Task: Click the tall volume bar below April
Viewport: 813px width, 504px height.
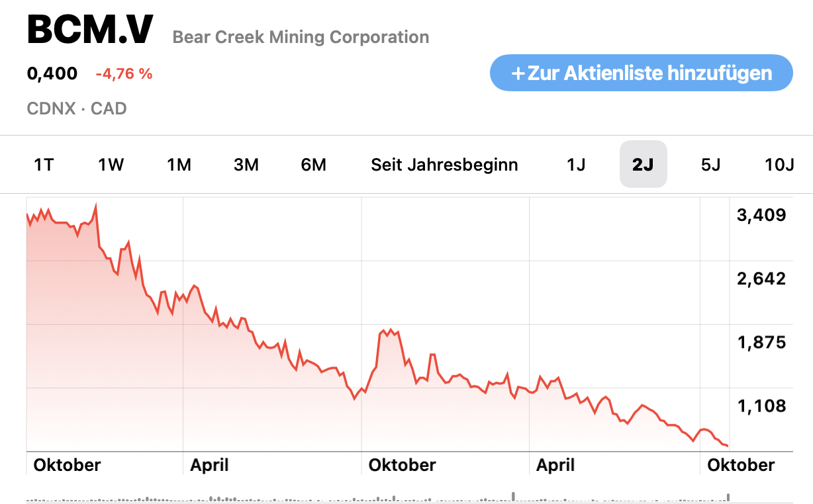Action: click(513, 495)
